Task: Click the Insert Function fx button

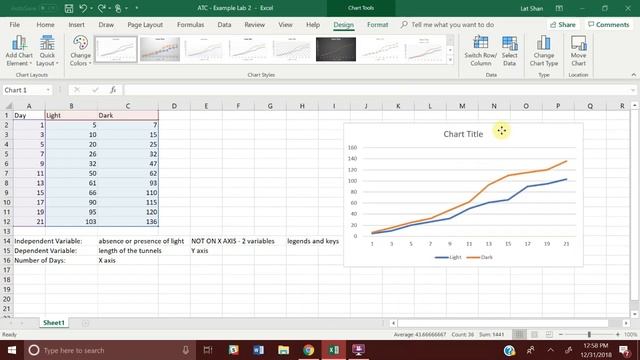Action: (x=113, y=90)
